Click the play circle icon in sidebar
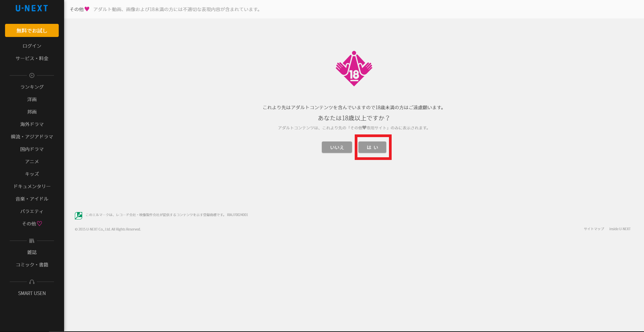This screenshot has width=644, height=332. (x=32, y=76)
